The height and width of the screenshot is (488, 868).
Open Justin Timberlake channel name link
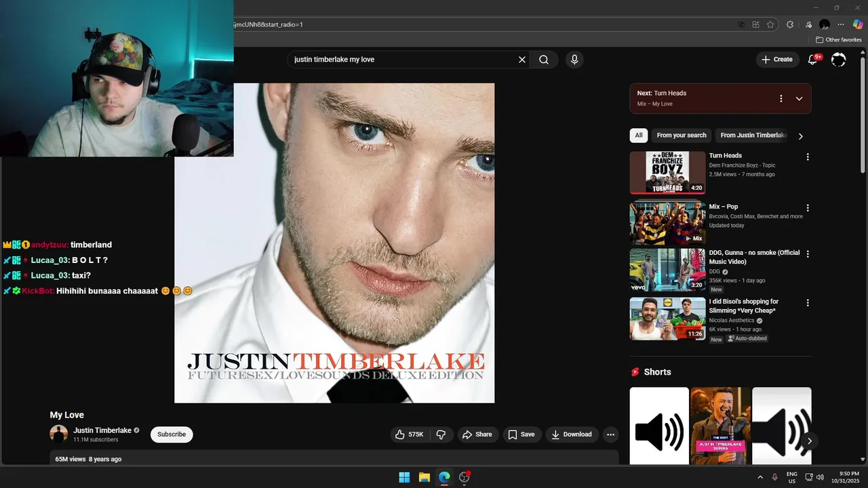click(x=102, y=430)
